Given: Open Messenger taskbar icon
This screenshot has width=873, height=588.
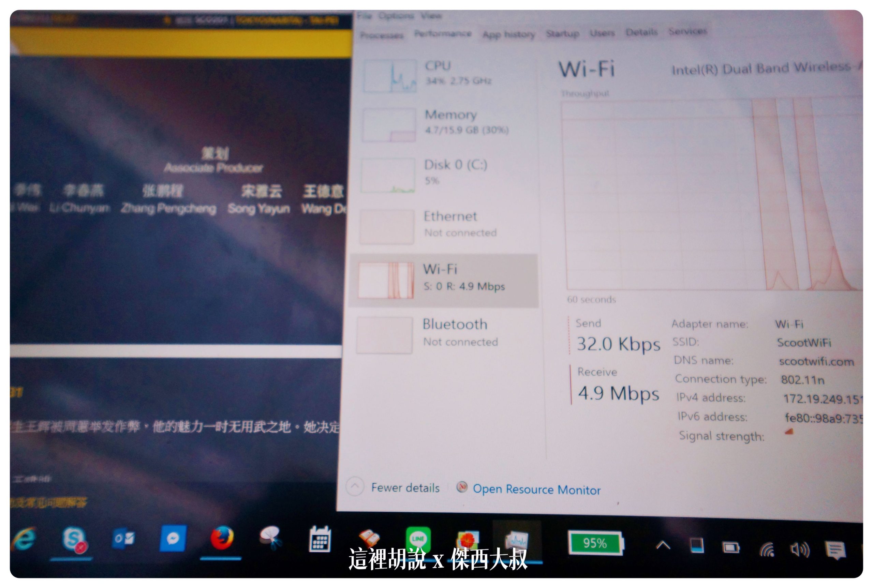Looking at the screenshot, I should point(172,538).
